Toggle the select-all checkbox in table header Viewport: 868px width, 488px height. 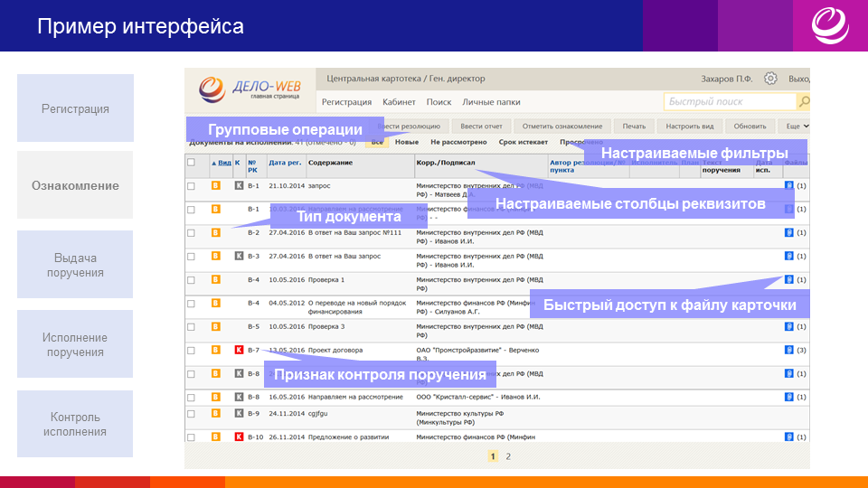pos(191,162)
